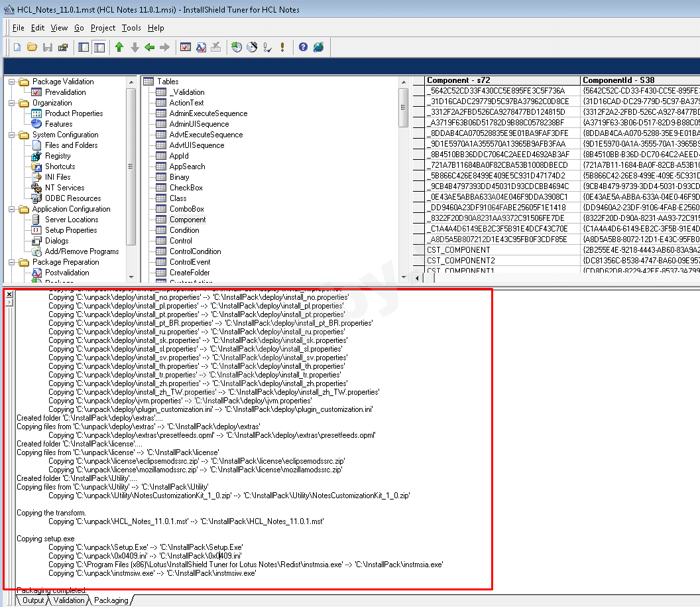The height and width of the screenshot is (607, 700).
Task: Collapse the Application Configuration tree node
Action: click(x=12, y=209)
